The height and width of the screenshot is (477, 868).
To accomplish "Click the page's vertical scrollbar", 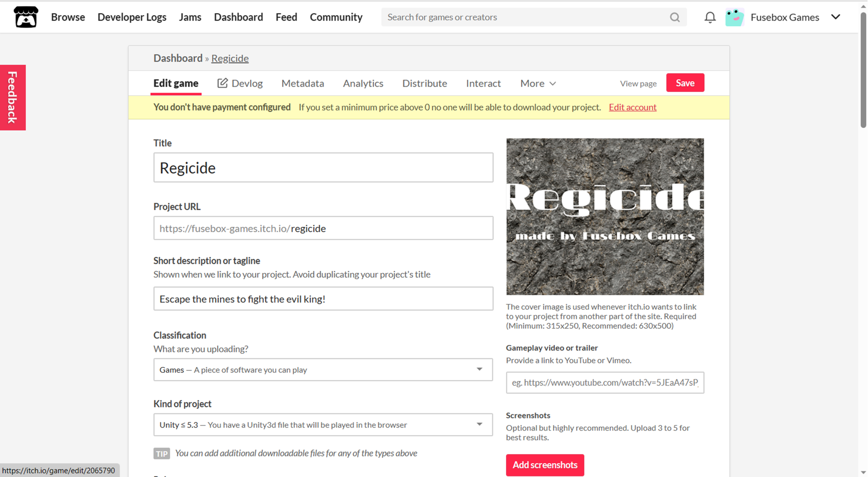I will click(863, 70).
